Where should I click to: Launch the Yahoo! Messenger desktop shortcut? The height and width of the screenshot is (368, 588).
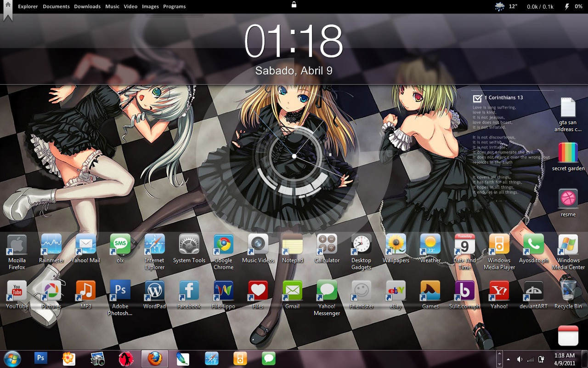327,290
